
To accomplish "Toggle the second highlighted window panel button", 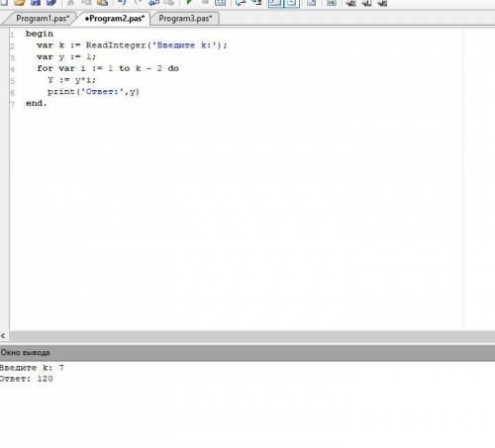I will (292, 3).
